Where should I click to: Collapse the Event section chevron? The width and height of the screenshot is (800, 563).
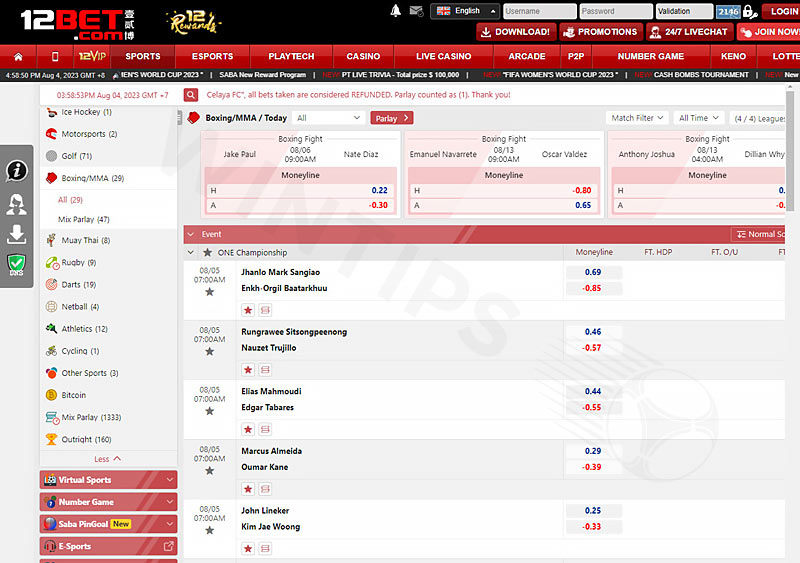(x=191, y=234)
